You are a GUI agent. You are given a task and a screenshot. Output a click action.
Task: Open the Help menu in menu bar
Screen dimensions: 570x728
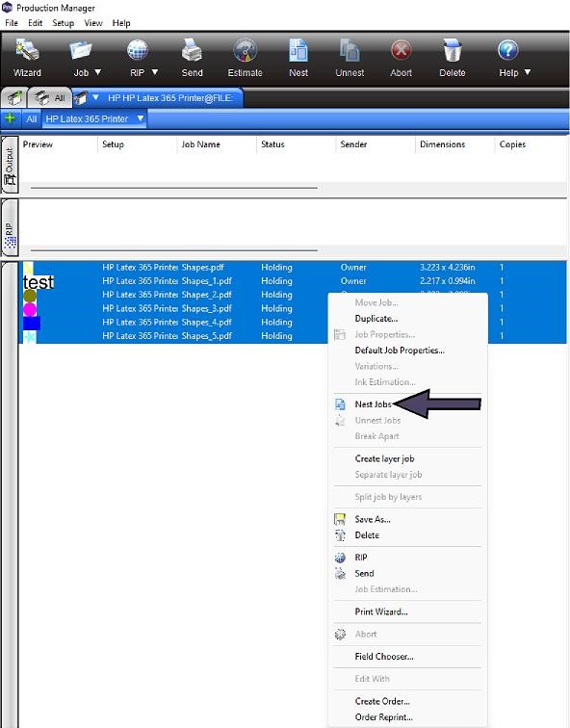[x=121, y=23]
